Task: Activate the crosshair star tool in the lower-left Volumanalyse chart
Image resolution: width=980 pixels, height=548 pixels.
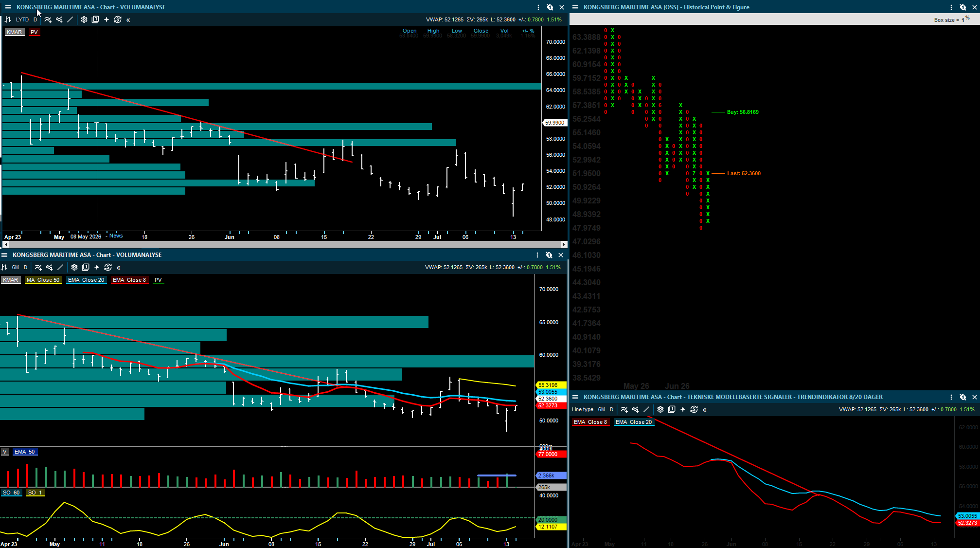Action: (x=97, y=267)
